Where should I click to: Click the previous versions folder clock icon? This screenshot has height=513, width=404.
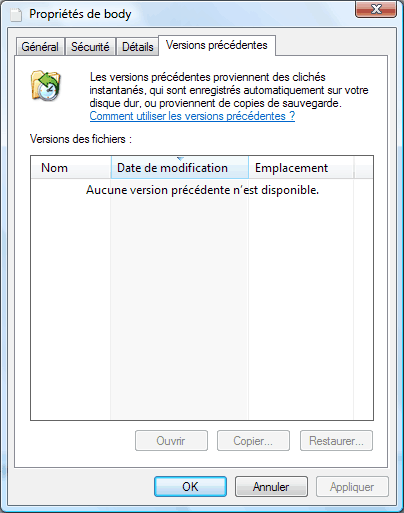pos(46,86)
